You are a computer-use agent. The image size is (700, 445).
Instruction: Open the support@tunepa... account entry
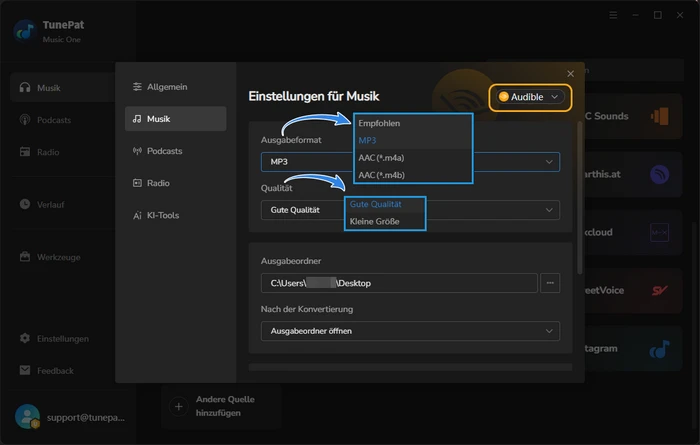[x=86, y=418]
